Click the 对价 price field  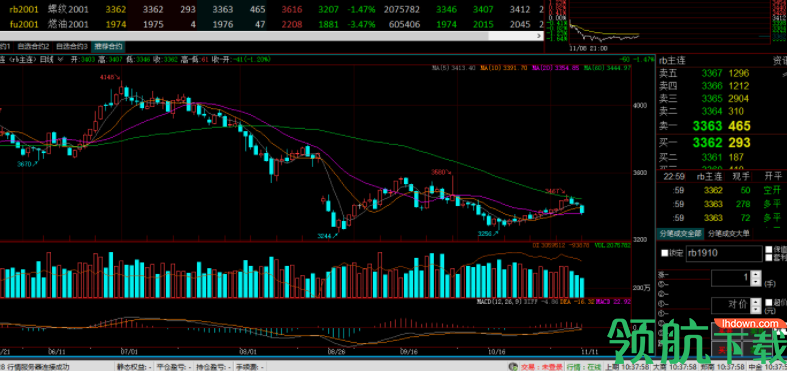730,305
